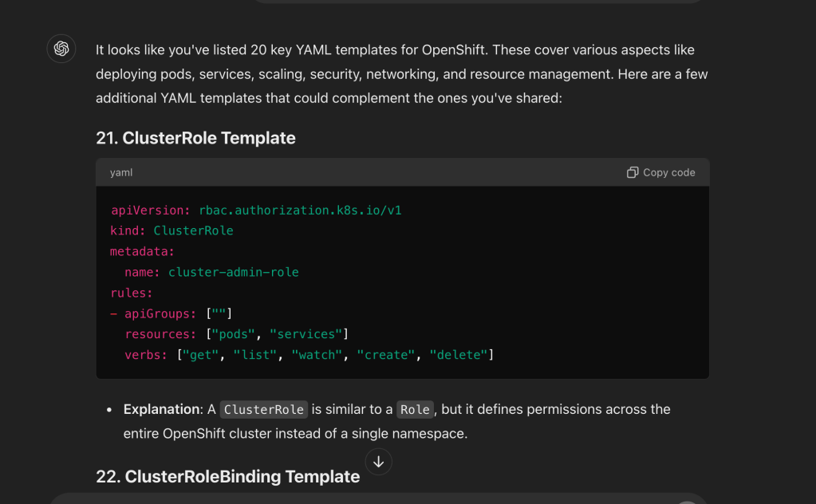Viewport: 816px width, 504px height.
Task: Click the inline 'ClusterRole' code chip
Action: tap(264, 410)
